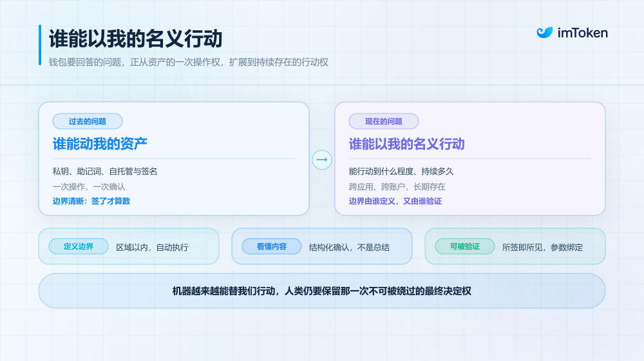This screenshot has width=644, height=361.
Task: Click the main title 谁能以我的名义行动
Action: [135, 39]
